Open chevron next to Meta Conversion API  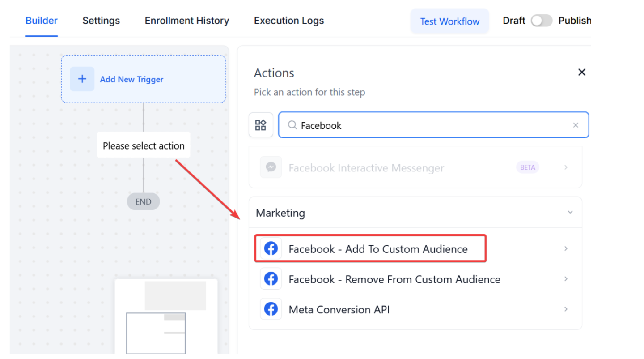click(x=566, y=309)
